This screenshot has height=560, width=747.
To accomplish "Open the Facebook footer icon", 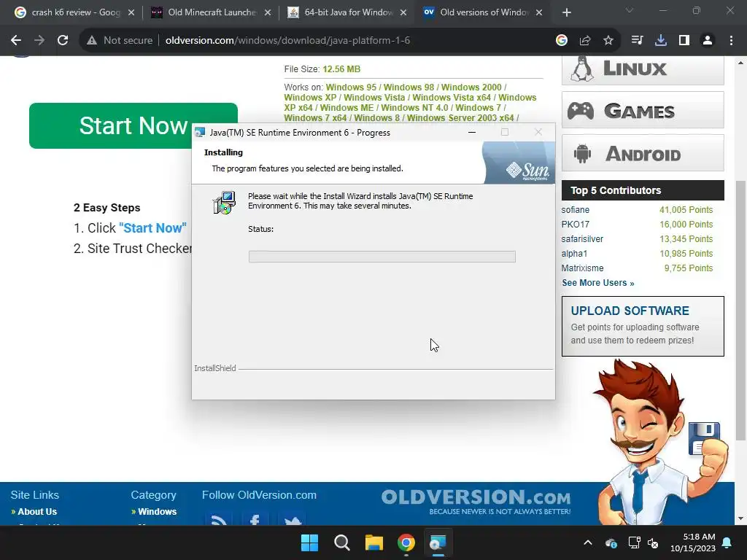I will pyautogui.click(x=255, y=519).
